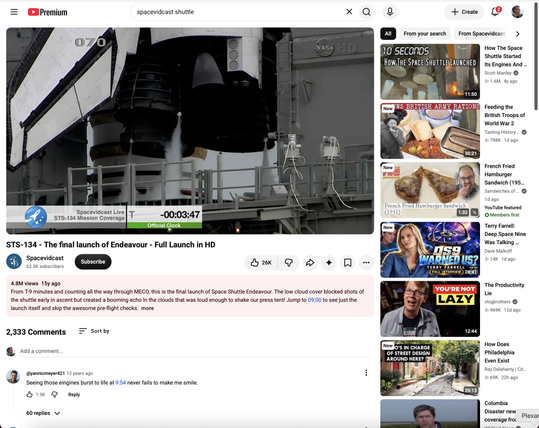The height and width of the screenshot is (428, 539).
Task: Save the video with bookmark icon
Action: point(348,263)
